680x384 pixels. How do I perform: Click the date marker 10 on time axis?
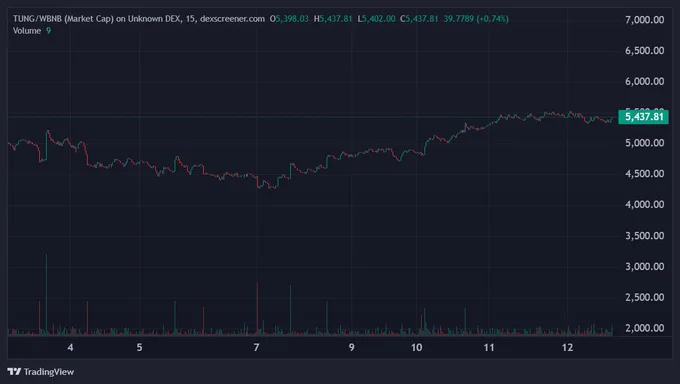point(417,347)
